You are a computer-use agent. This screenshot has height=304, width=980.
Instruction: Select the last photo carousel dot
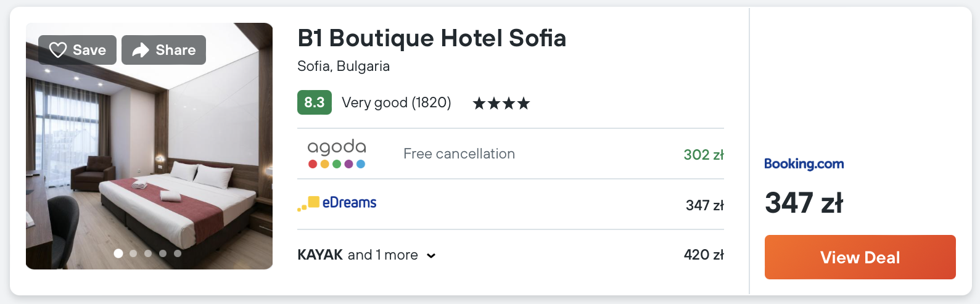pyautogui.click(x=178, y=253)
